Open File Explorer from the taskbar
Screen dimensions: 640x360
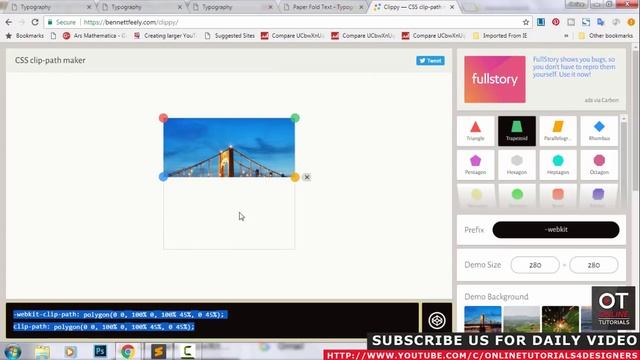coord(42,351)
